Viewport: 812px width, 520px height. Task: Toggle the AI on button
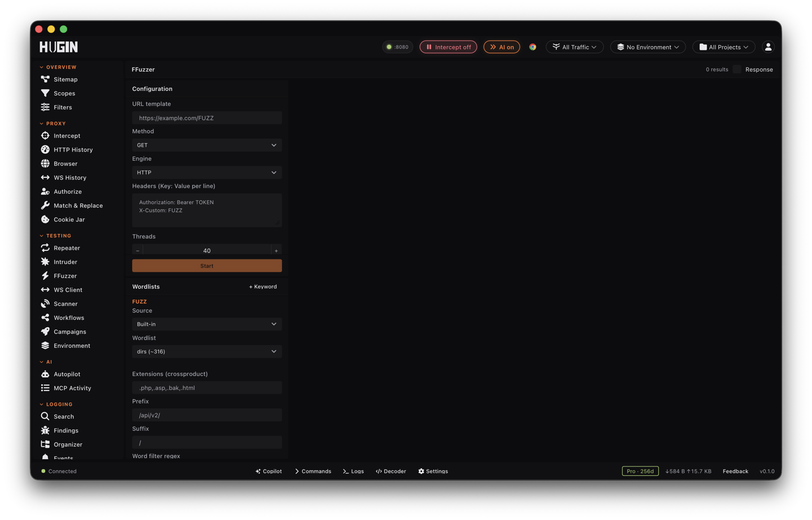point(501,47)
